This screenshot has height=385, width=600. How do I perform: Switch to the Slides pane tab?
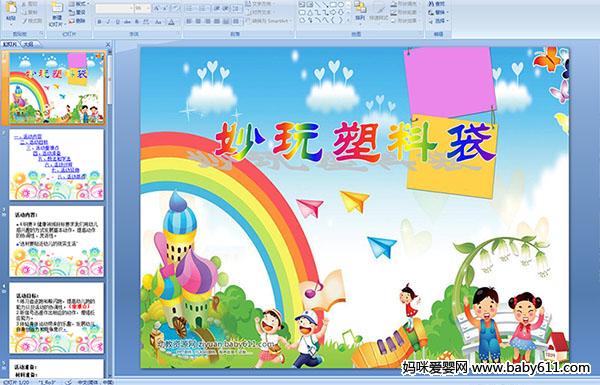(x=10, y=44)
